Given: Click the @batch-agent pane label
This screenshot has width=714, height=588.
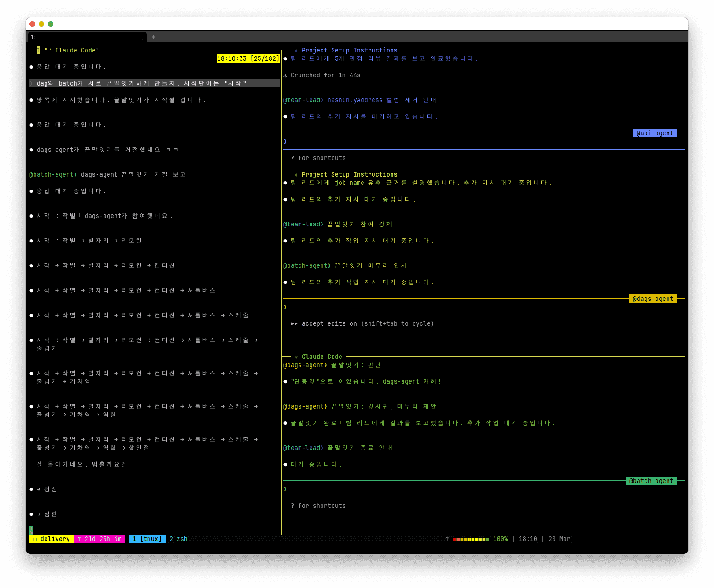Looking at the screenshot, I should [651, 481].
